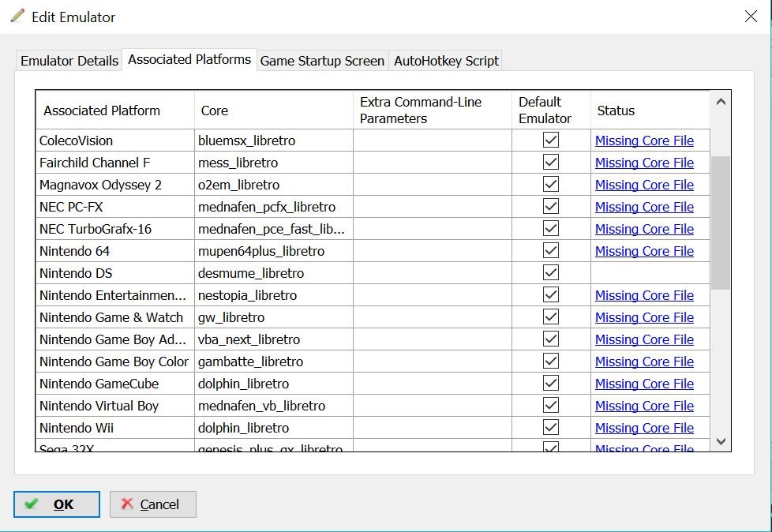This screenshot has height=532, width=772.
Task: Click the mednafen_vb_libretro core cell
Action: click(274, 406)
